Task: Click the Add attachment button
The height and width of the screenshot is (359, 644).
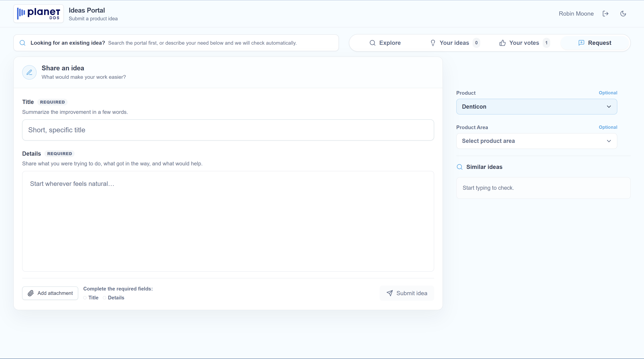Action: pyautogui.click(x=50, y=293)
